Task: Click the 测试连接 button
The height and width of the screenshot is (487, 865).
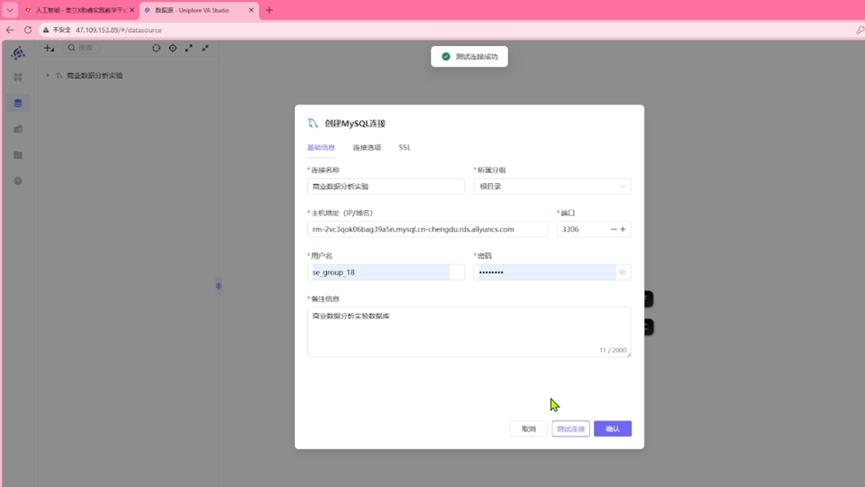Action: coord(570,429)
